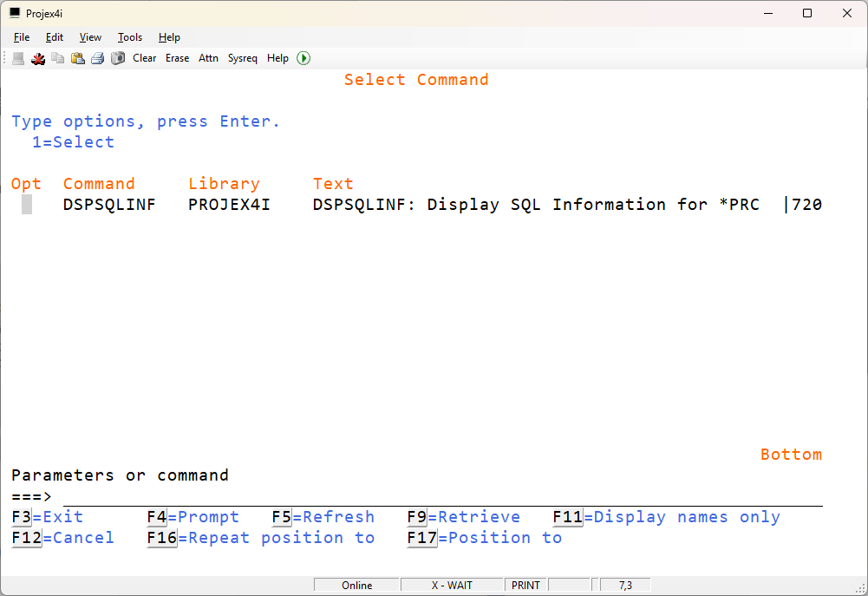Maximize the Projex4i window

point(807,13)
